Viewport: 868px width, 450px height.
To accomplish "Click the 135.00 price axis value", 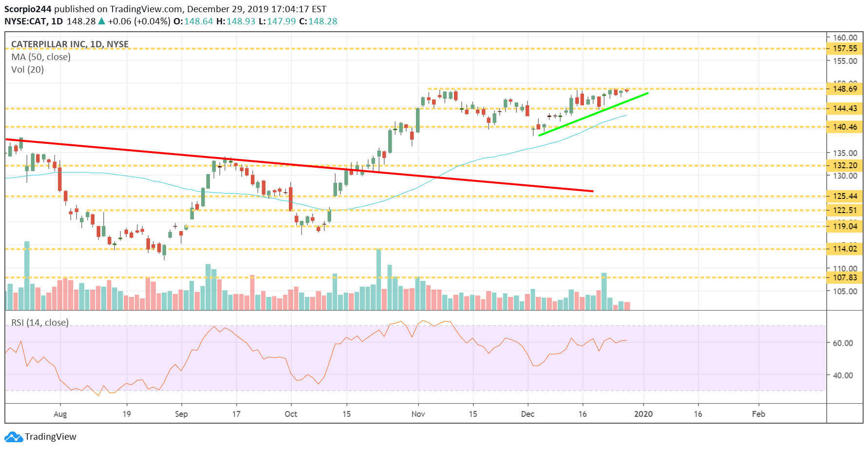I will tap(845, 153).
